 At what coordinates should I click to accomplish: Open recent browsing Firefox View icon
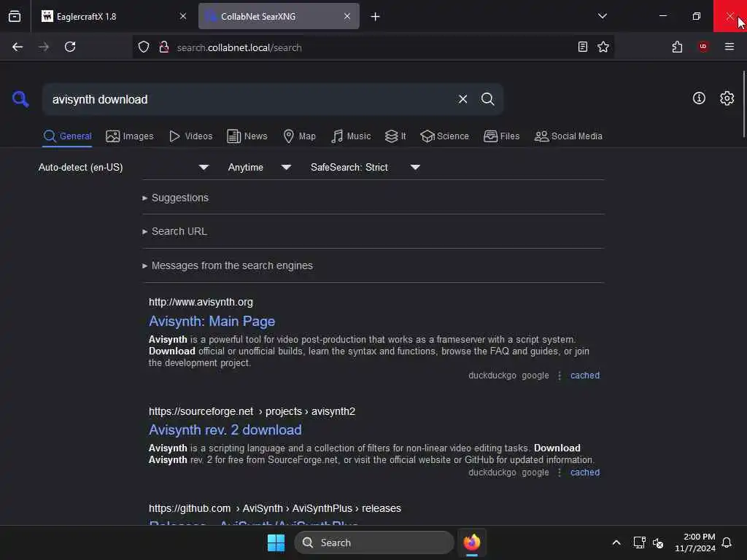pos(15,16)
